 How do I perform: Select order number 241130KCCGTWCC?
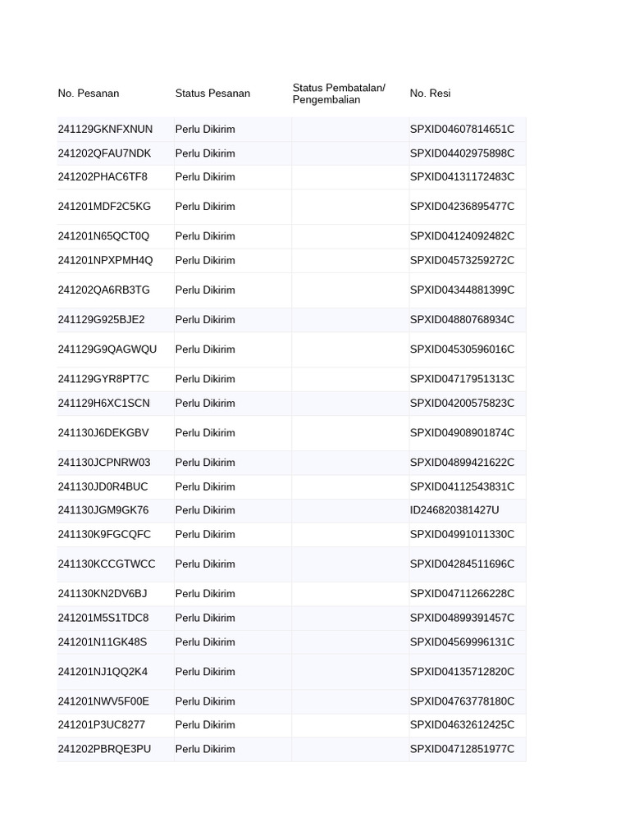(x=106, y=564)
